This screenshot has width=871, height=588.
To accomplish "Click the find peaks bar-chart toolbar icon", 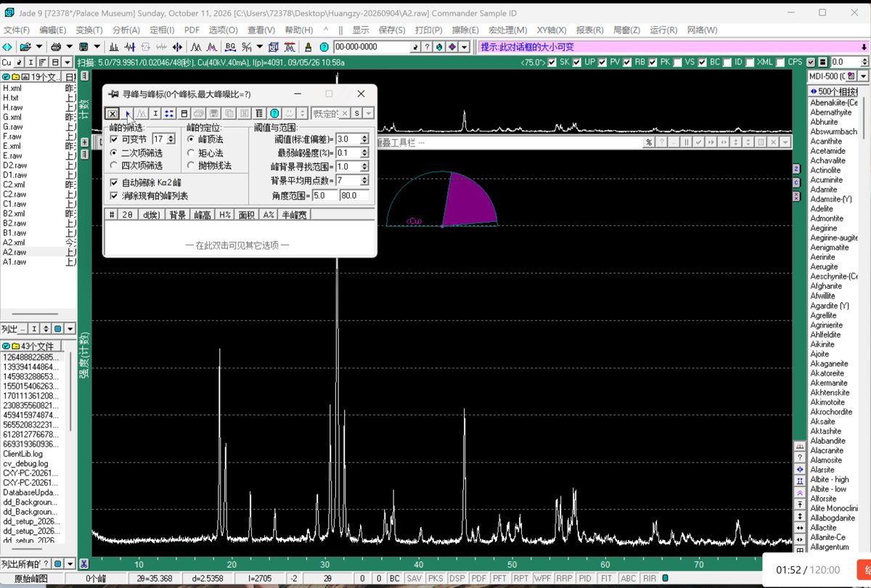I will click(x=114, y=46).
